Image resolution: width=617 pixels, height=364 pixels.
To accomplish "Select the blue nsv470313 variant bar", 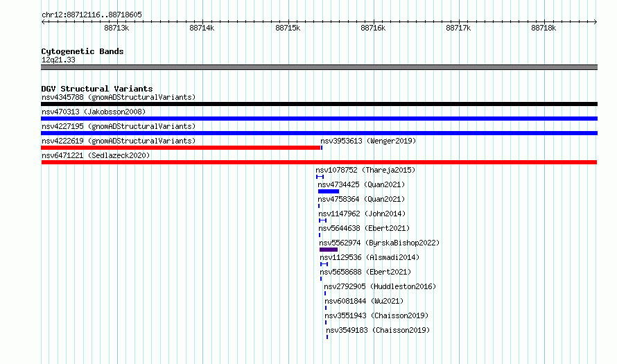I will [319, 119].
